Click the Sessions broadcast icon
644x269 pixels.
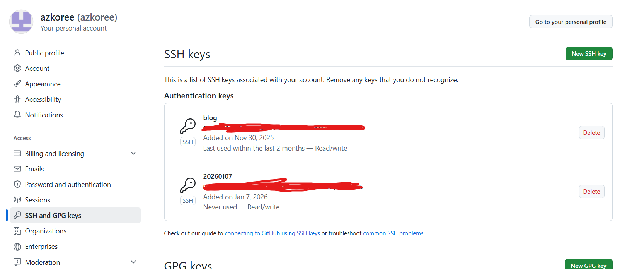pos(17,200)
